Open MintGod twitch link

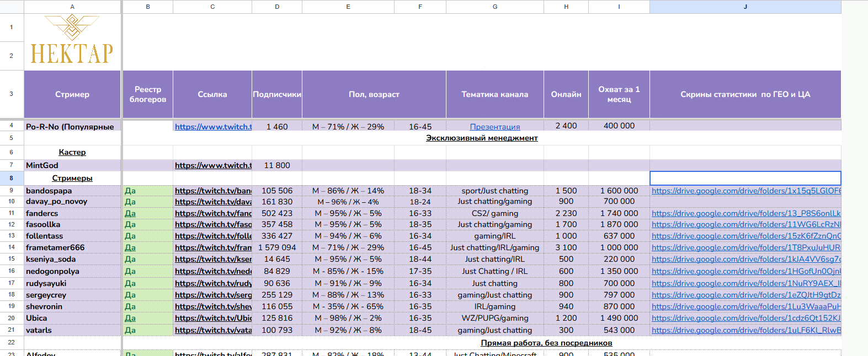(x=213, y=165)
